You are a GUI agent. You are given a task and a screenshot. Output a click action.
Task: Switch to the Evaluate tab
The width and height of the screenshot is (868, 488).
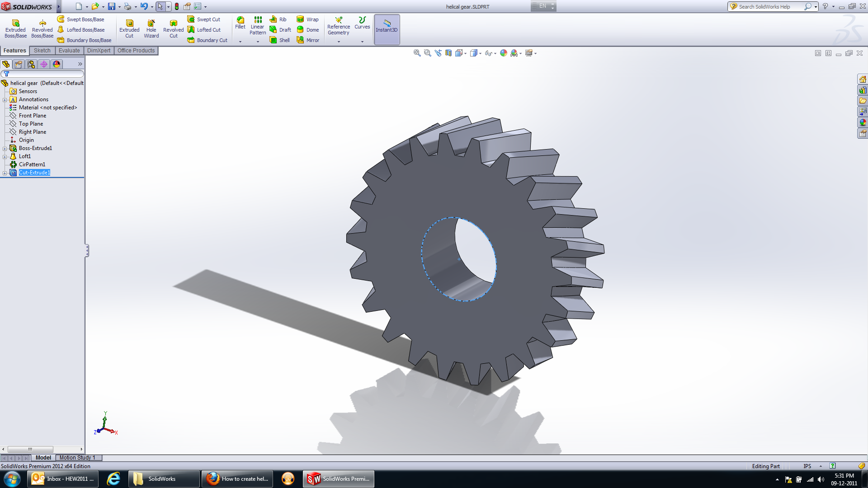pyautogui.click(x=69, y=51)
